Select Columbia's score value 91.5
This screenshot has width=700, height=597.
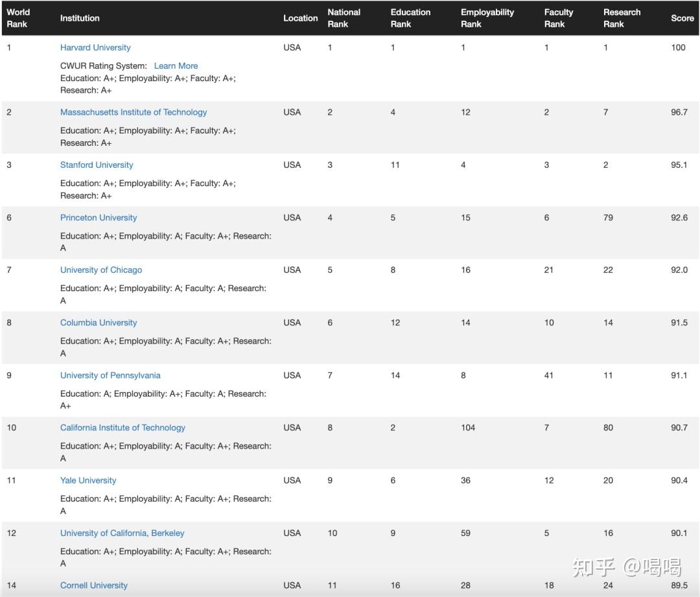click(x=679, y=322)
